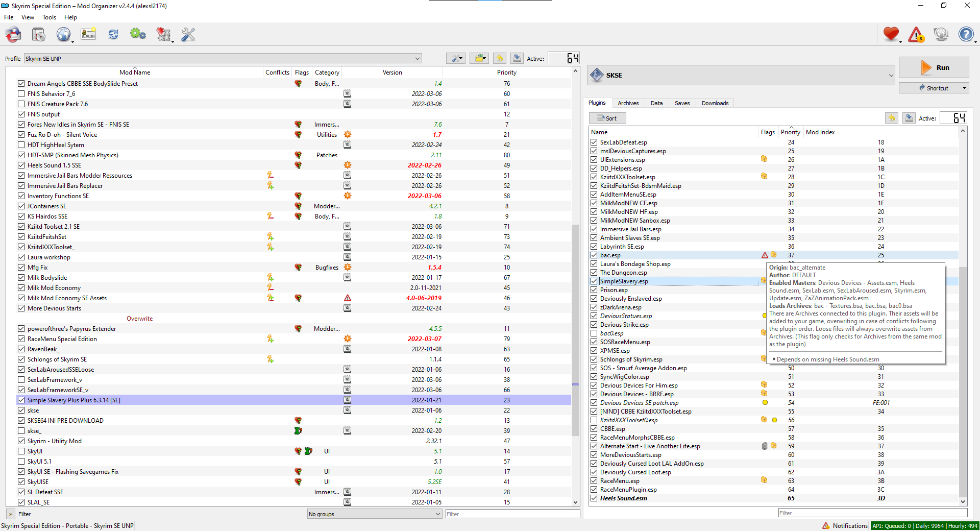Open the Tools menu
980x531 pixels.
click(x=49, y=17)
